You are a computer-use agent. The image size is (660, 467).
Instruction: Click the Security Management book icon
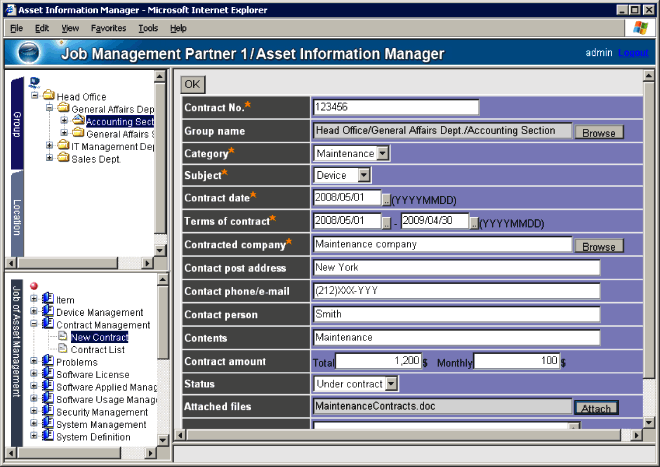[47, 411]
